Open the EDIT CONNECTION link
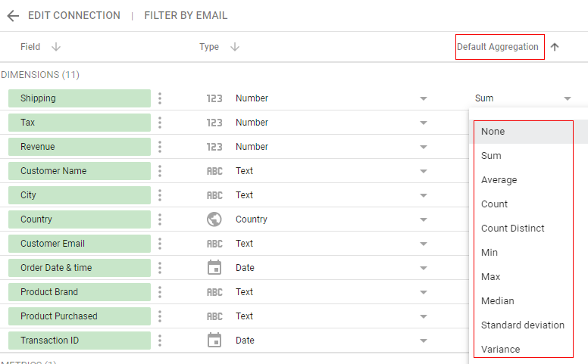 tap(74, 15)
